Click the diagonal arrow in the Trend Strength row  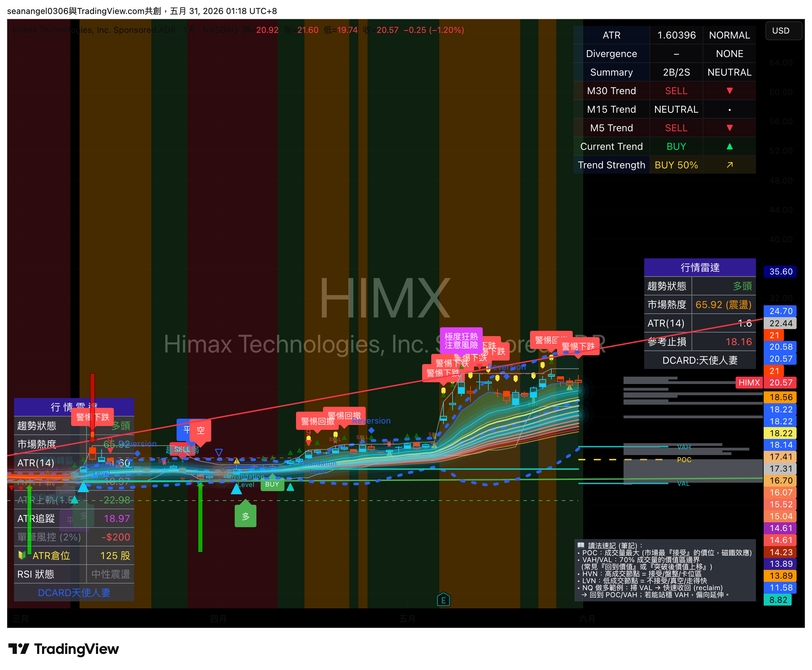click(729, 165)
